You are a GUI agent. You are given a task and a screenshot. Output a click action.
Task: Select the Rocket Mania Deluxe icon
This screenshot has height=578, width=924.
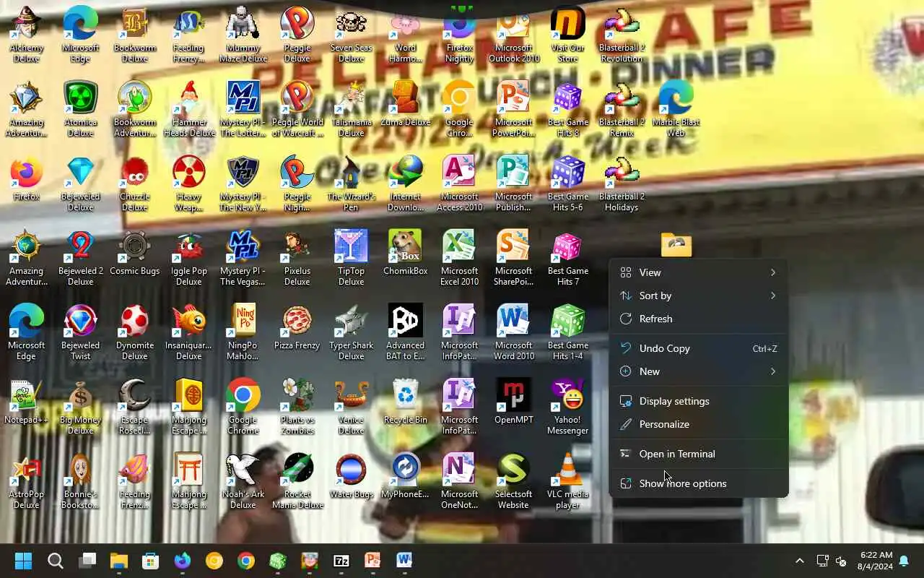(x=297, y=481)
